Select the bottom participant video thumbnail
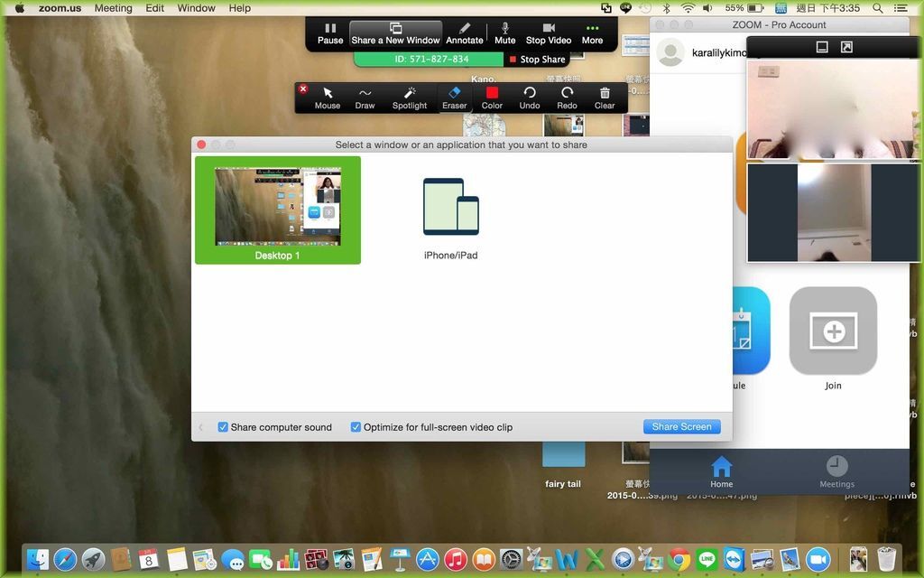 click(x=833, y=212)
